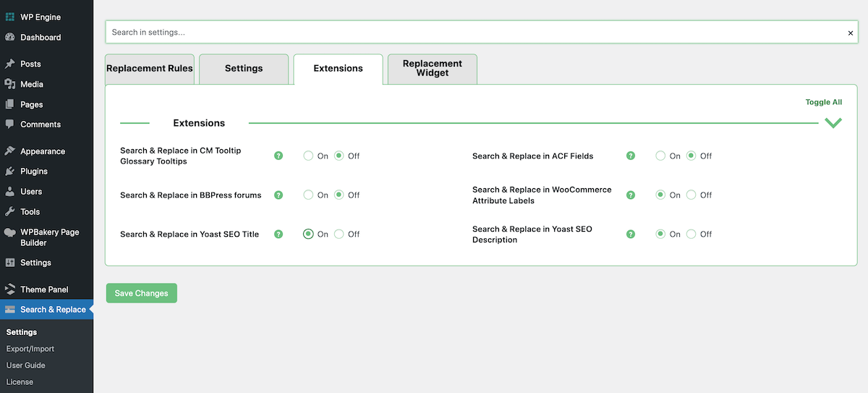Clear the settings search with the x
The width and height of the screenshot is (868, 393).
coord(851,33)
